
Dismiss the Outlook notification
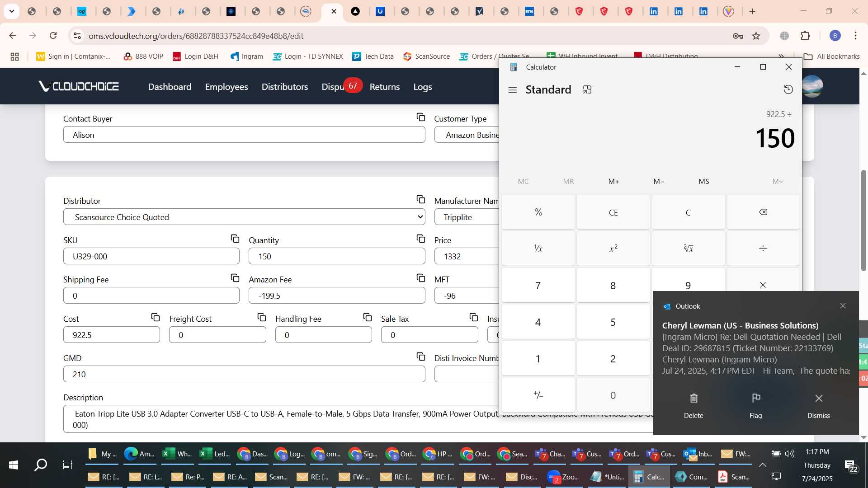[818, 406]
